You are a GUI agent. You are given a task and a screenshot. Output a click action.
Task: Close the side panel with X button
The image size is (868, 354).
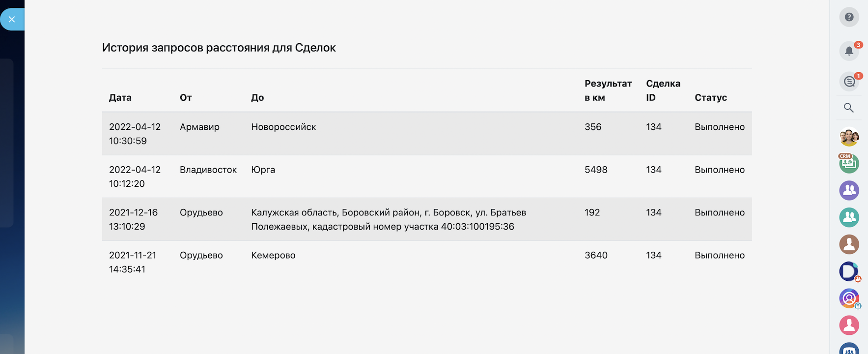pyautogui.click(x=12, y=20)
